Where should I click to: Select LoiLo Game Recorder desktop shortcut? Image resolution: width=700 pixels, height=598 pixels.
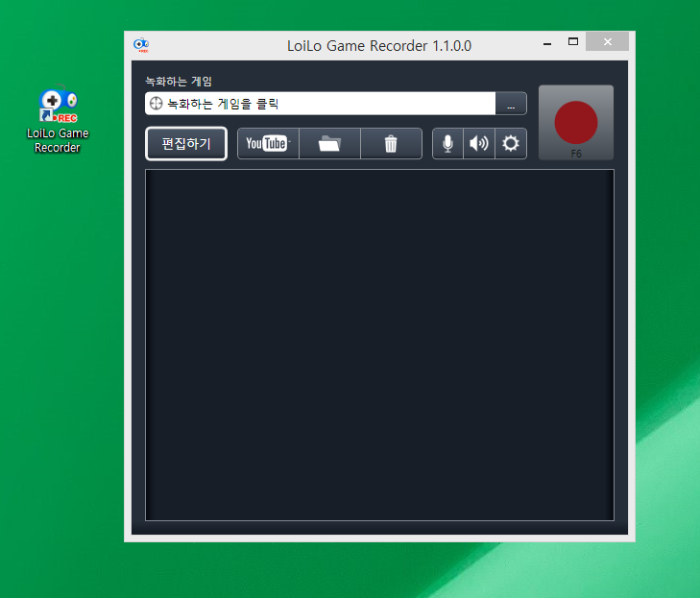tap(58, 119)
